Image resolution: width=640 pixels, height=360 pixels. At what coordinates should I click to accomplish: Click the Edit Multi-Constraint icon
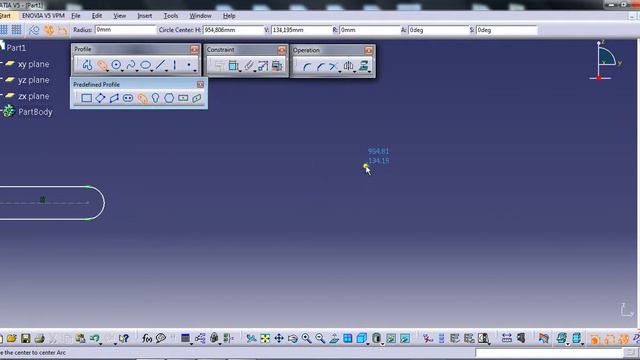[277, 66]
